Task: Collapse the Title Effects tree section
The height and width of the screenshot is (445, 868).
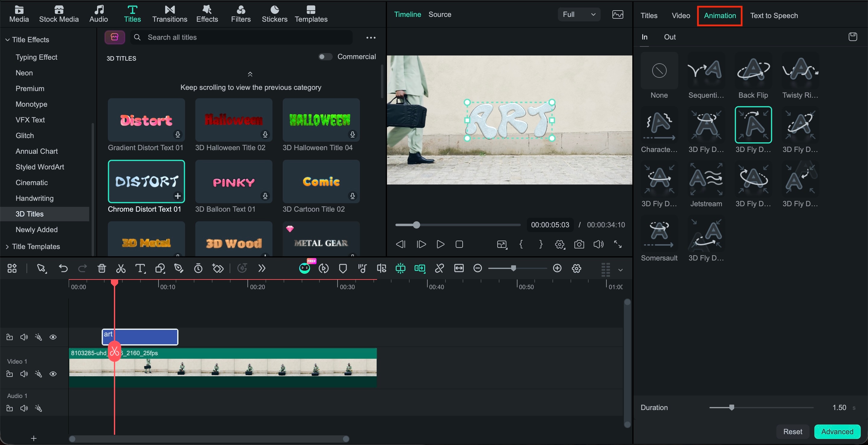Action: point(8,40)
